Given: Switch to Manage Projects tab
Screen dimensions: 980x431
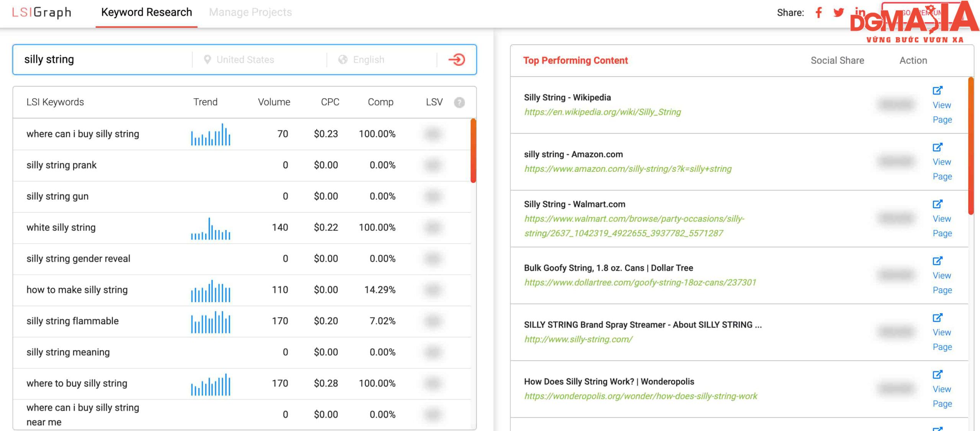Looking at the screenshot, I should 250,12.
